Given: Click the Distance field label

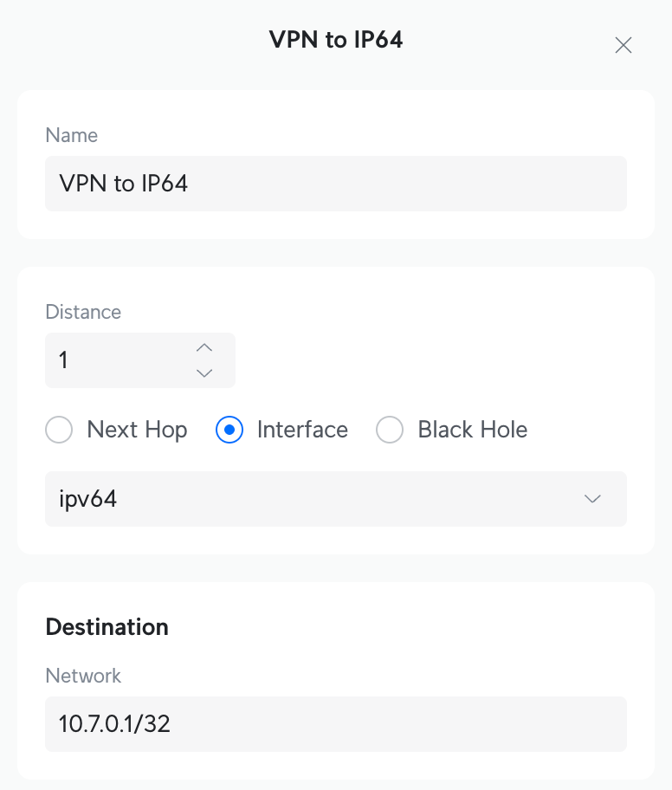Looking at the screenshot, I should (83, 312).
